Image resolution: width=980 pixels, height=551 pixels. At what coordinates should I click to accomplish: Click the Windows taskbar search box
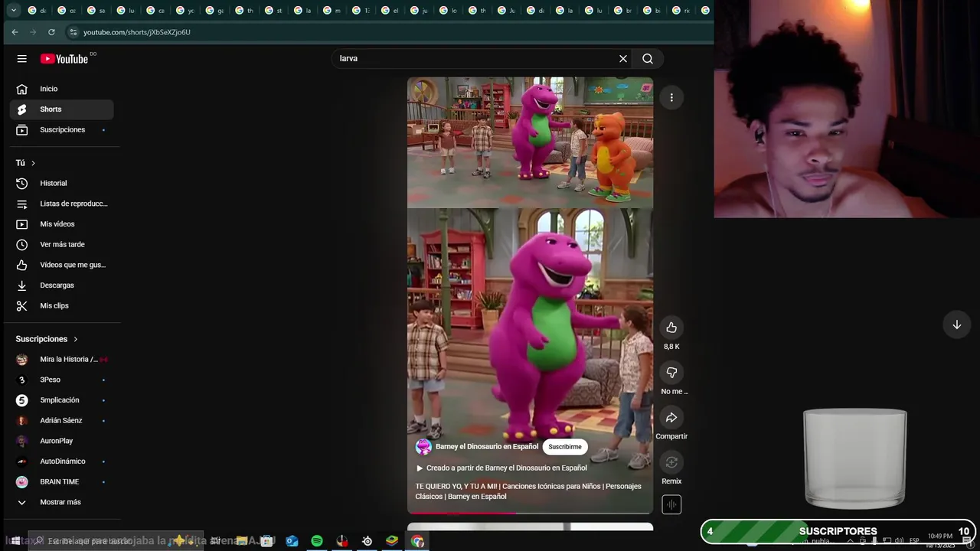[x=115, y=541]
